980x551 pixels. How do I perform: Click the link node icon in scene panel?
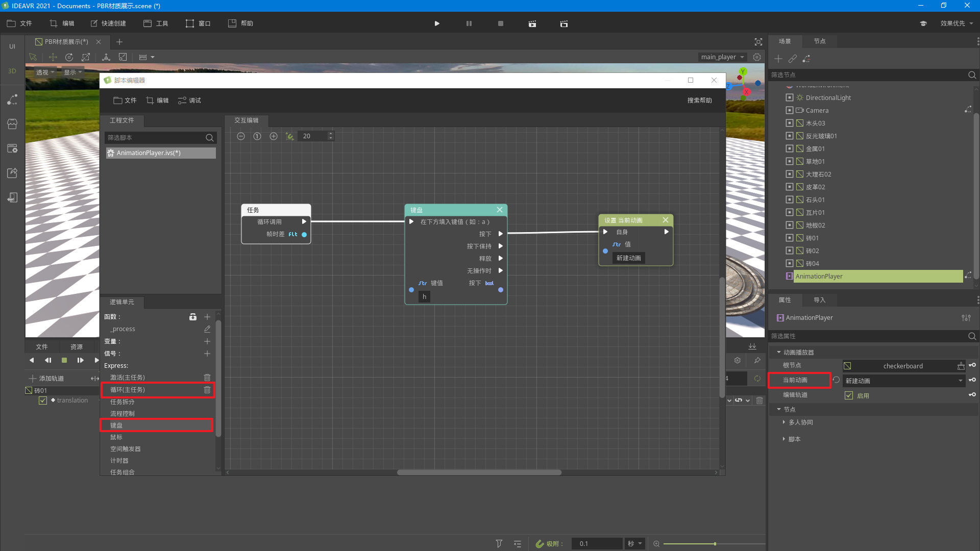pos(793,59)
